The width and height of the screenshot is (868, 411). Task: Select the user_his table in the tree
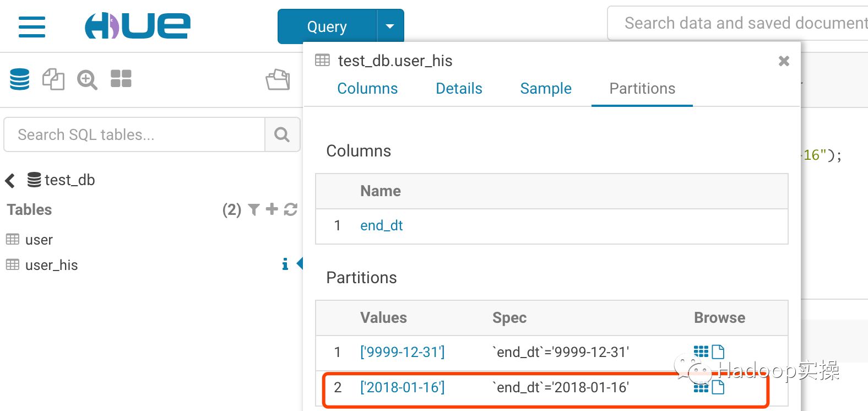click(x=52, y=265)
